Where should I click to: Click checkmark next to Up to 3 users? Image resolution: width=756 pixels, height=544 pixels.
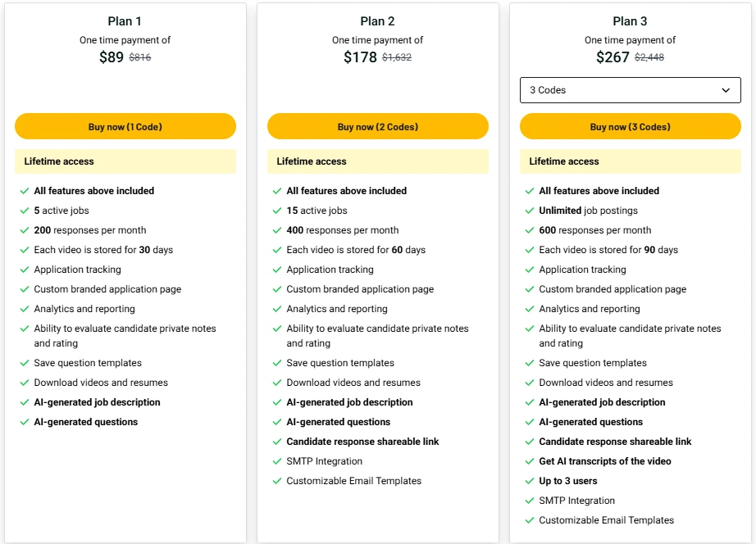tap(530, 481)
